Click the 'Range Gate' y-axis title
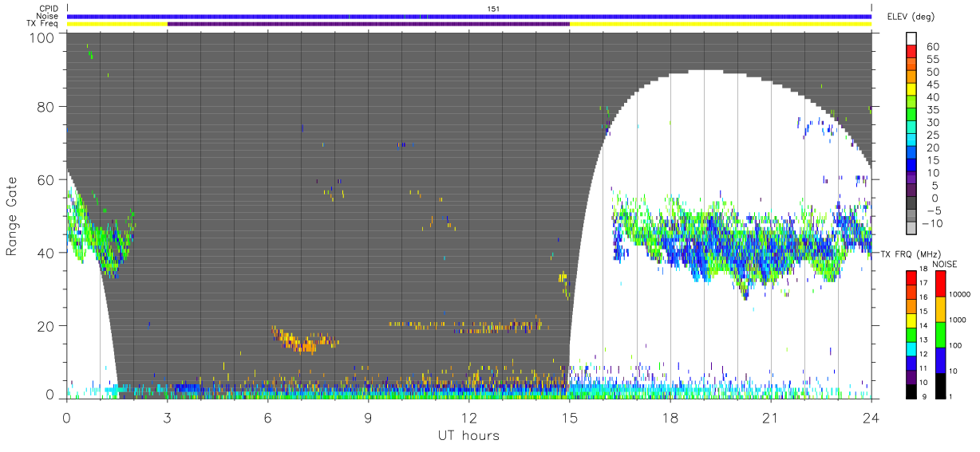 coord(13,217)
